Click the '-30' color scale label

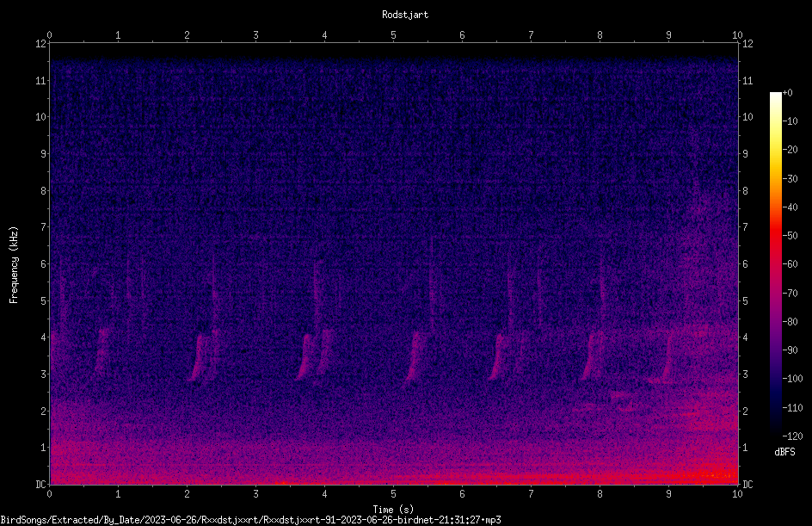[x=790, y=179]
